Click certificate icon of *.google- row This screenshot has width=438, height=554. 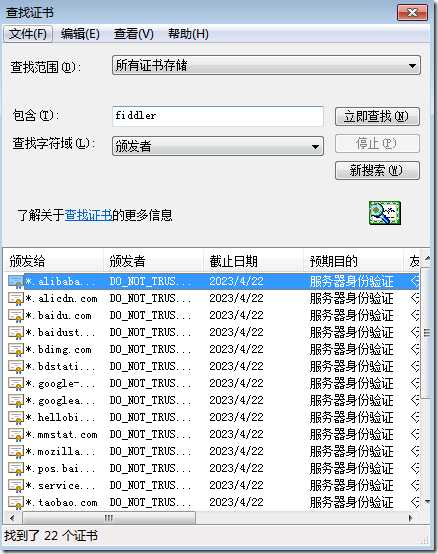pyautogui.click(x=16, y=384)
